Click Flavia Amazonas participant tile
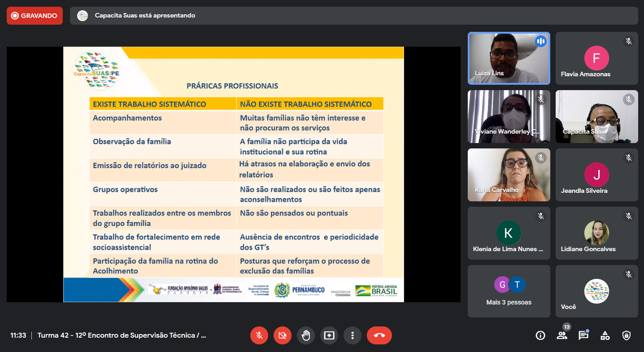This screenshot has height=352, width=644. click(x=596, y=58)
